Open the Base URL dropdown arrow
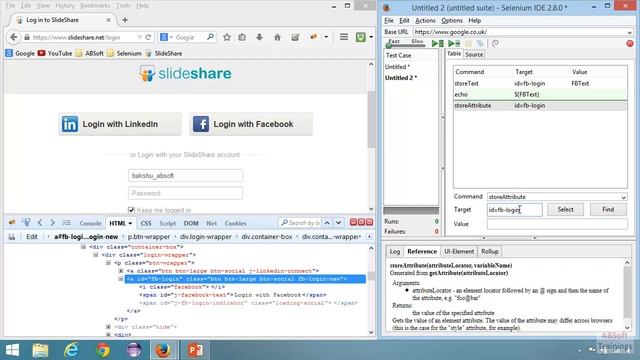 click(629, 32)
